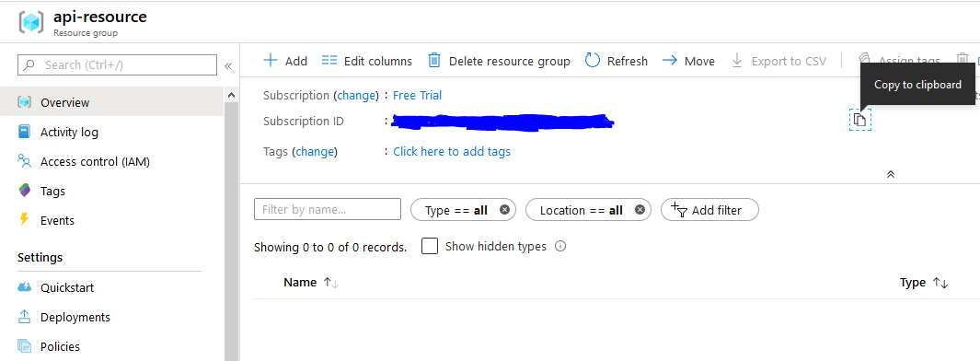Focus the Search (Ctrl+/) field
The width and height of the screenshot is (980, 361).
[x=118, y=65]
